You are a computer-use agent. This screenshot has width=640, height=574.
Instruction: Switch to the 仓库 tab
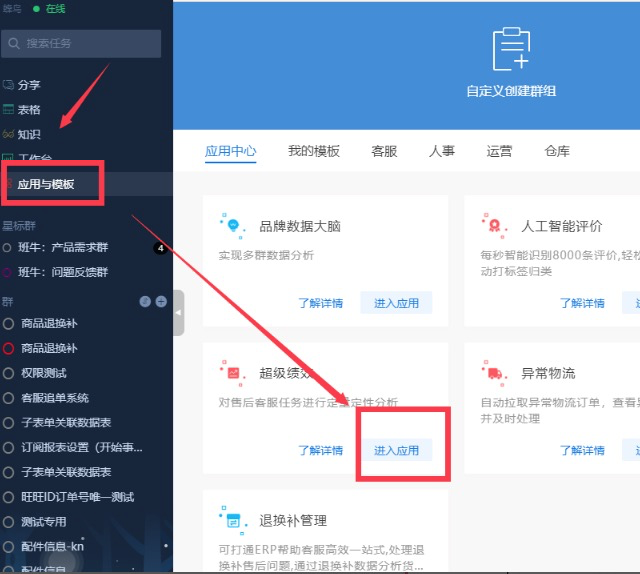557,151
